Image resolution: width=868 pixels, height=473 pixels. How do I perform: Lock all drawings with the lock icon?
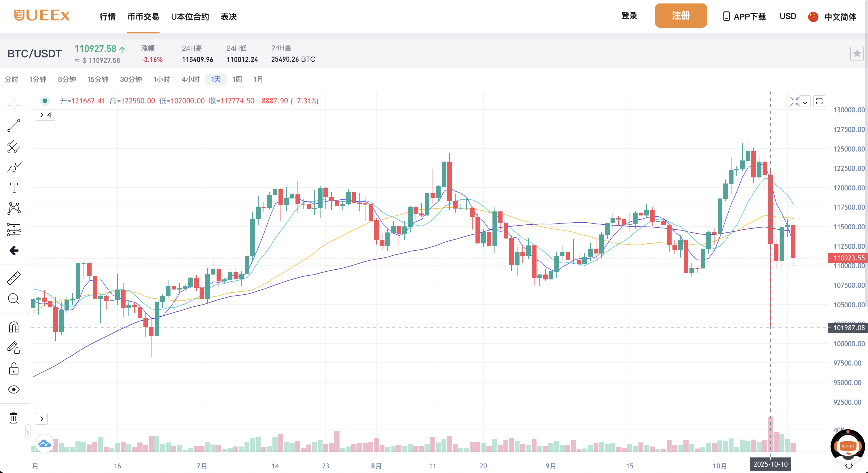[14, 368]
